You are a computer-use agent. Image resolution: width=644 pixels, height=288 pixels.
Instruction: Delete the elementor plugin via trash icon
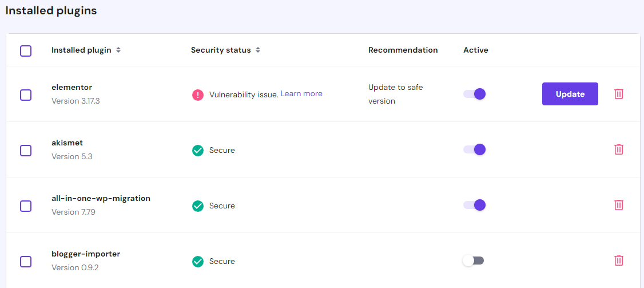(x=618, y=94)
